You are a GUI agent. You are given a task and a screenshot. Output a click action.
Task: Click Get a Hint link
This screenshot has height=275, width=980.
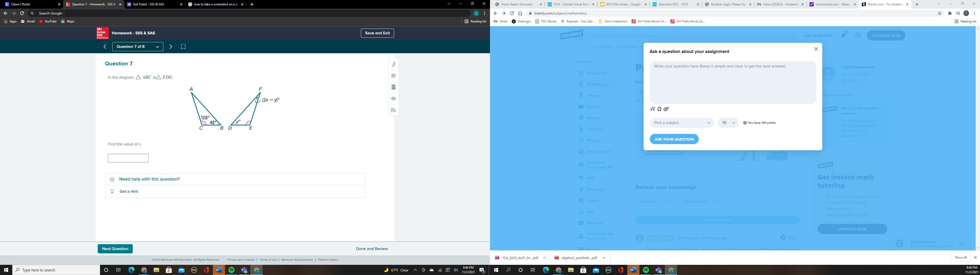pos(129,191)
